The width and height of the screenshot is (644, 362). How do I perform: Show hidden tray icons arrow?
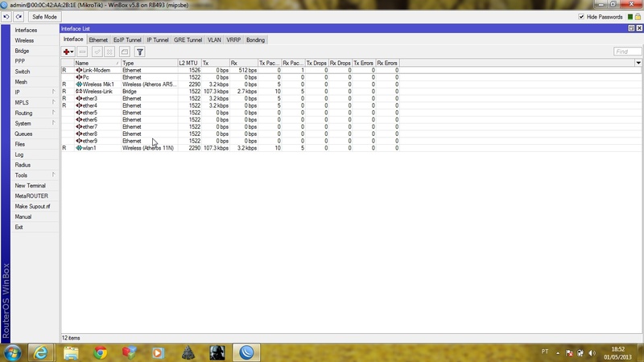[x=558, y=353]
